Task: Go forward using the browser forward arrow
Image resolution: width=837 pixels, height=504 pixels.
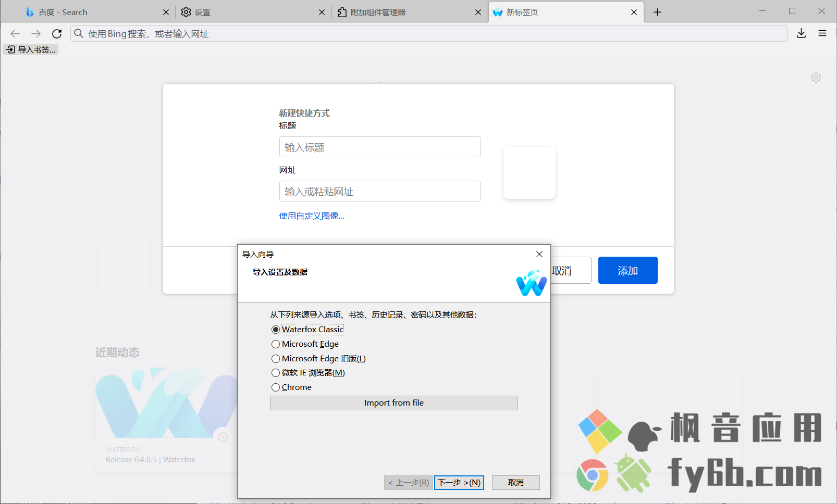Action: click(x=36, y=34)
